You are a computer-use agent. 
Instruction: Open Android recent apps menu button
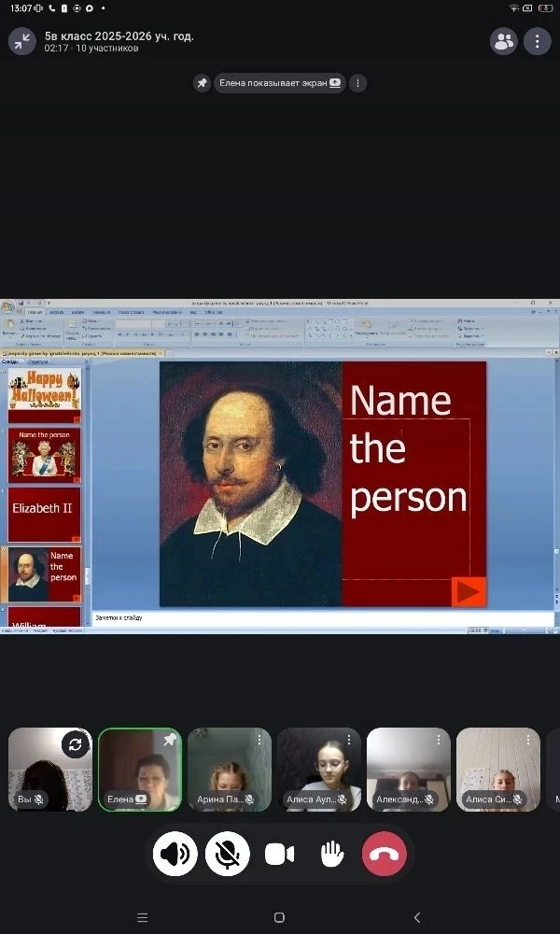tap(142, 917)
